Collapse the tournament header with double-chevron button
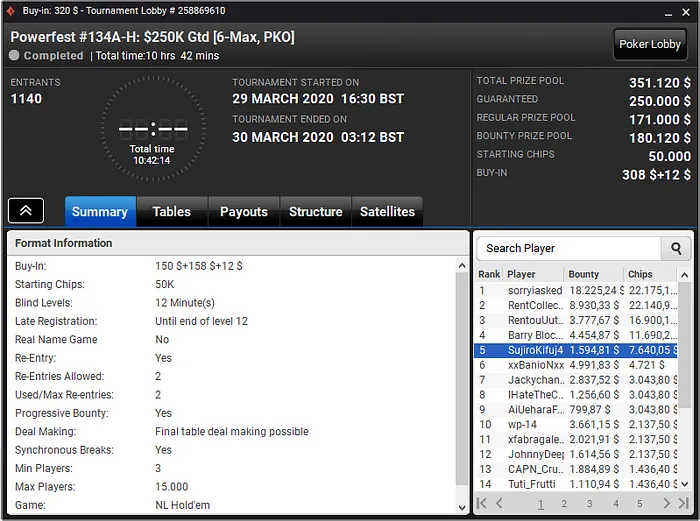 pos(26,210)
